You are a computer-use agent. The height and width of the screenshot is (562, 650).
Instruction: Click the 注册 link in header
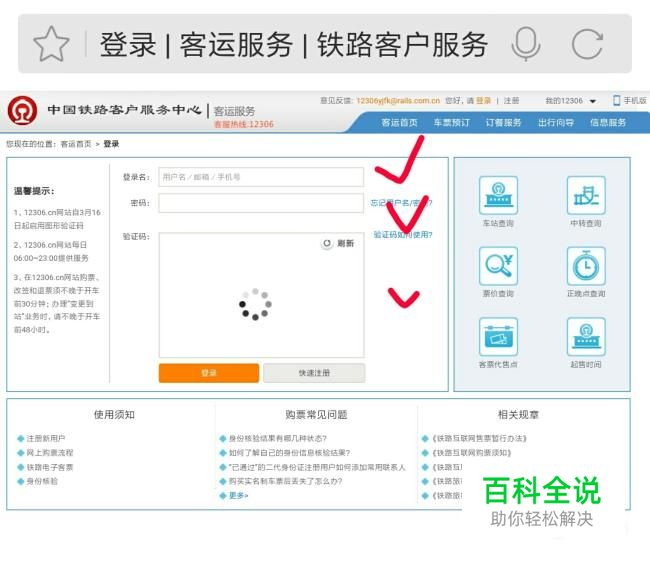click(512, 101)
